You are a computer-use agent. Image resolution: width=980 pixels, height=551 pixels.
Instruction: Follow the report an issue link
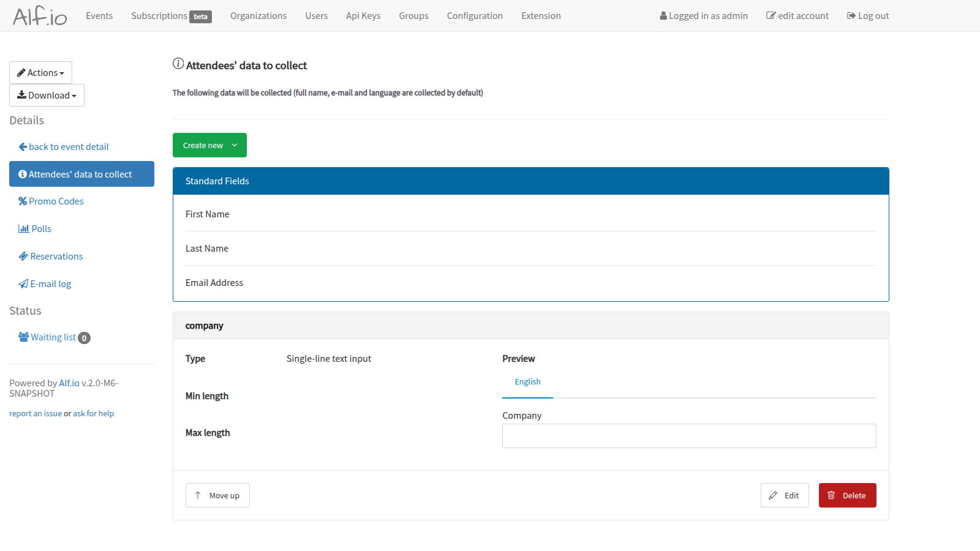point(36,414)
